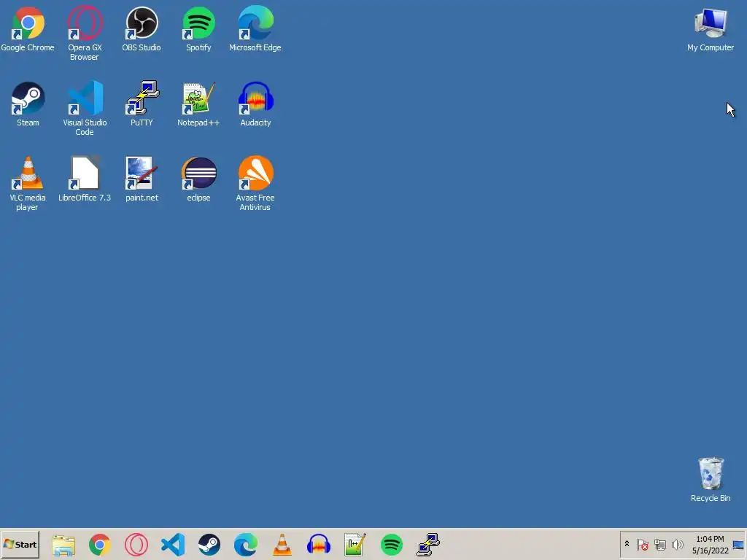Launch Visual Studio Code from the taskbar
Image resolution: width=747 pixels, height=560 pixels.
coord(173,545)
